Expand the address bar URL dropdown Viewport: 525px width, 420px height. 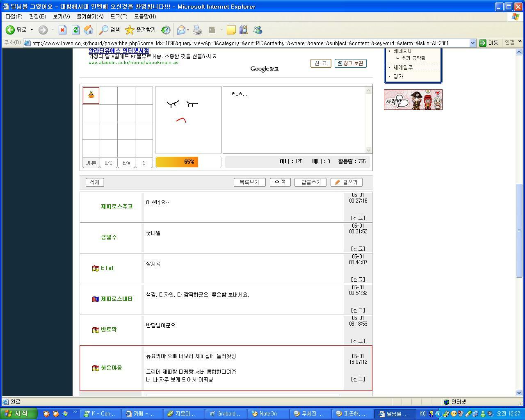(472, 43)
